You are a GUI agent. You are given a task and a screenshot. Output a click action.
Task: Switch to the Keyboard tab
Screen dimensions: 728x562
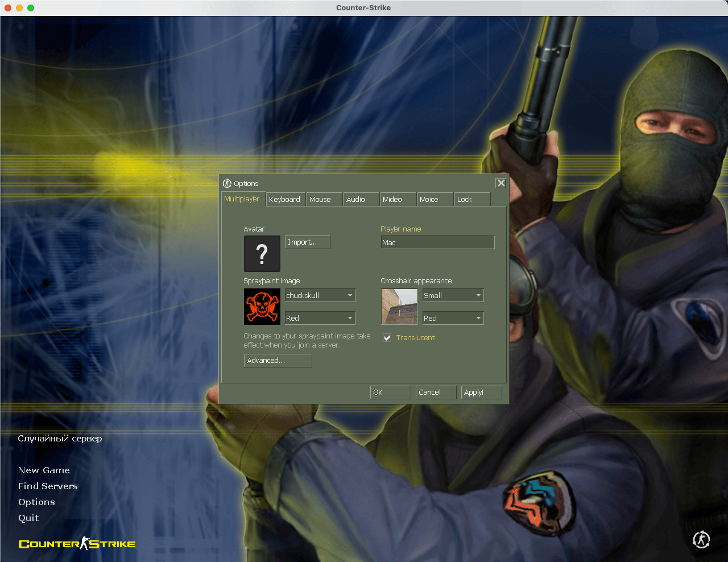pyautogui.click(x=285, y=200)
